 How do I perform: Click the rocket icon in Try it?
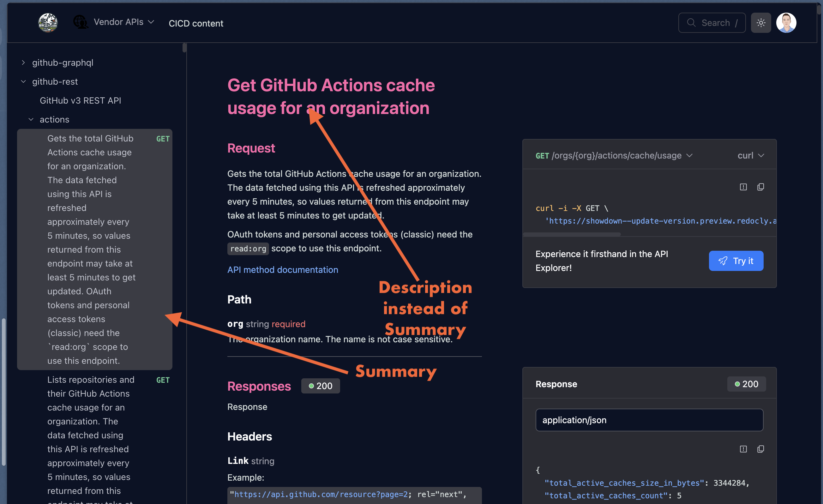(723, 261)
